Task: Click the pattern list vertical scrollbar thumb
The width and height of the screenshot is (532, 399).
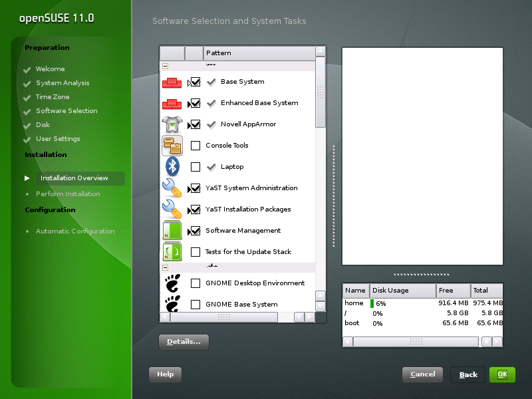Action: (x=321, y=92)
